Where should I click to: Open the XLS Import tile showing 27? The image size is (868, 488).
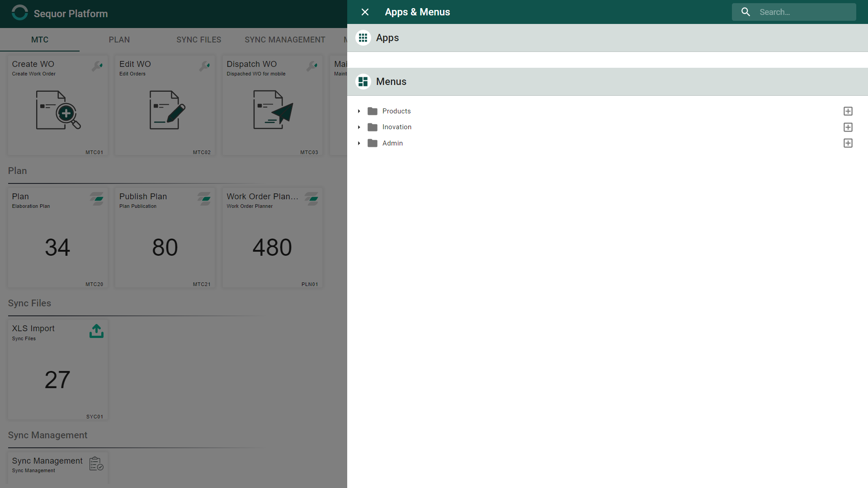point(58,370)
